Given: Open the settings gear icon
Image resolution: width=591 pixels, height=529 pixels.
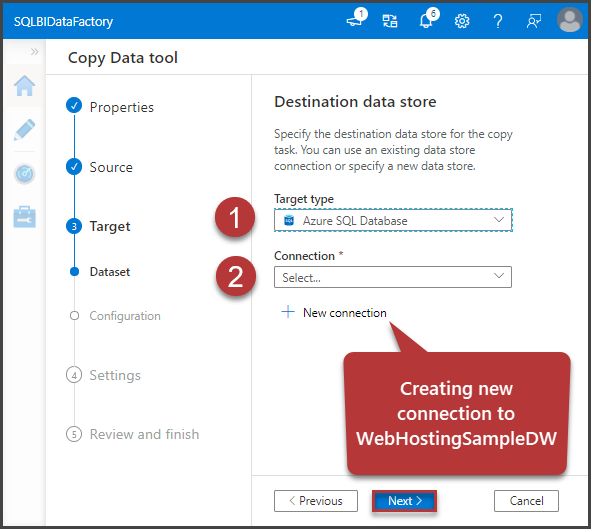Looking at the screenshot, I should tap(462, 21).
